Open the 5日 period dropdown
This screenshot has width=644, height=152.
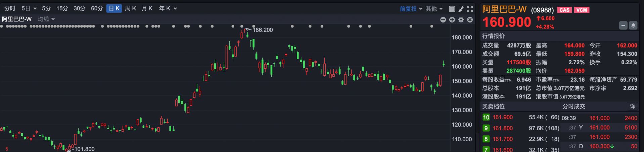[x=29, y=8]
